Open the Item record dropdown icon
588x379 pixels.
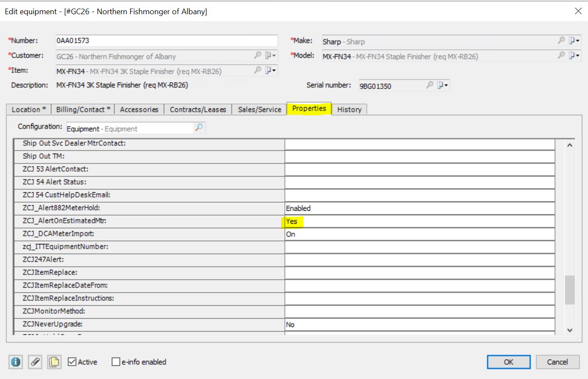(271, 70)
